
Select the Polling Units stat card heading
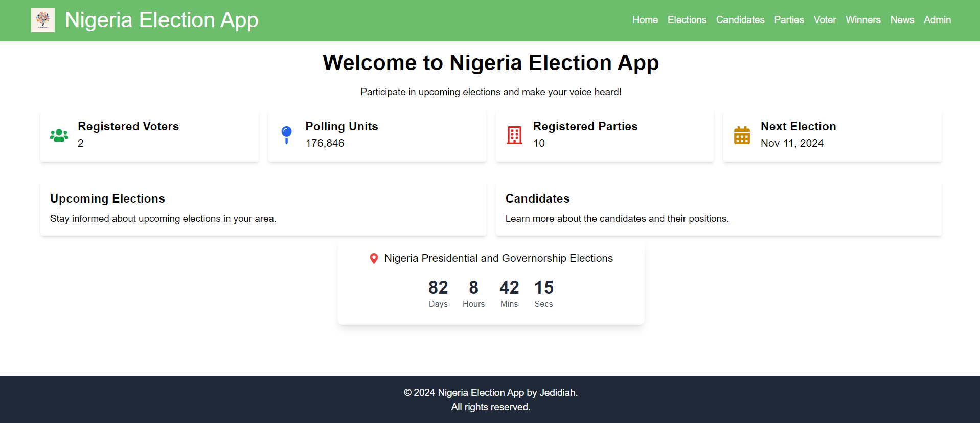(342, 126)
